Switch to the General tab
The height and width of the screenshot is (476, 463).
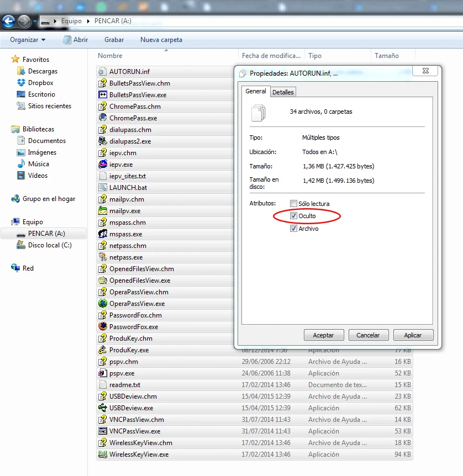255,91
